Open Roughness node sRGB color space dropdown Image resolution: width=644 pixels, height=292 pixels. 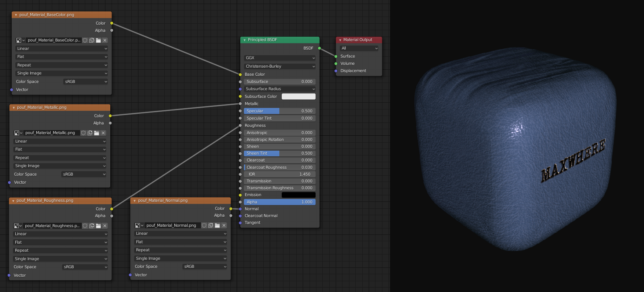pyautogui.click(x=85, y=267)
